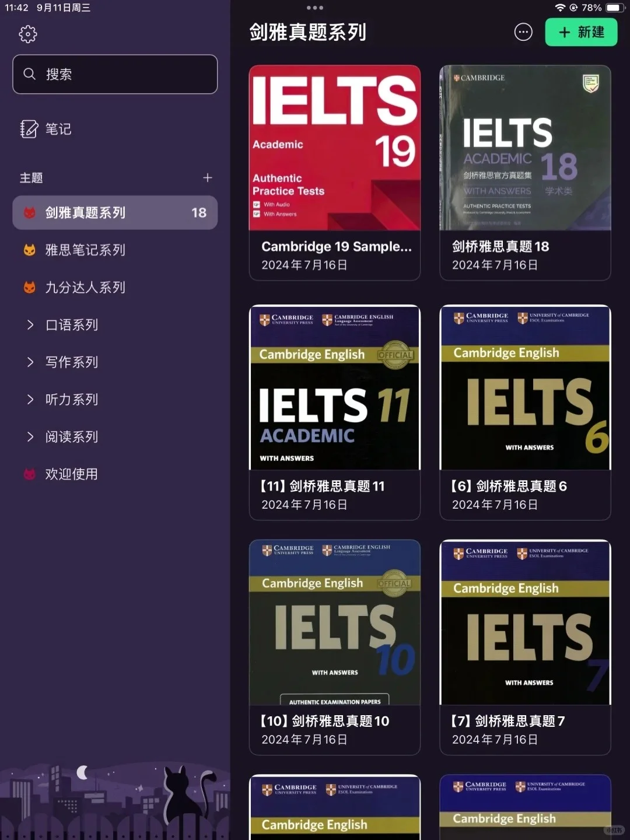Open IELTS 6 cover thumbnail
The image size is (630, 840).
tap(525, 387)
